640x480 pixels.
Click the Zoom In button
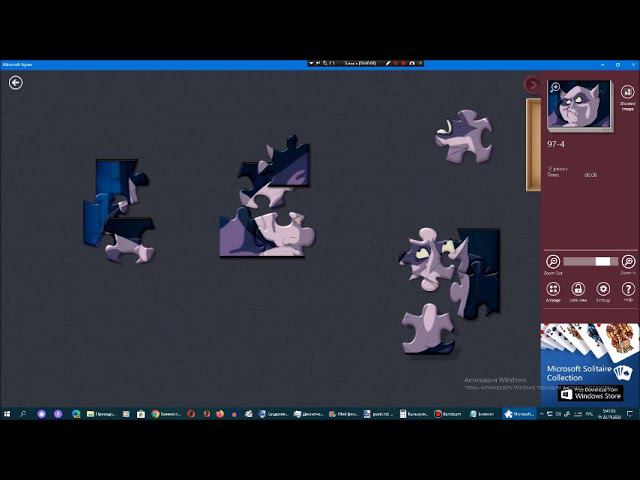(628, 262)
